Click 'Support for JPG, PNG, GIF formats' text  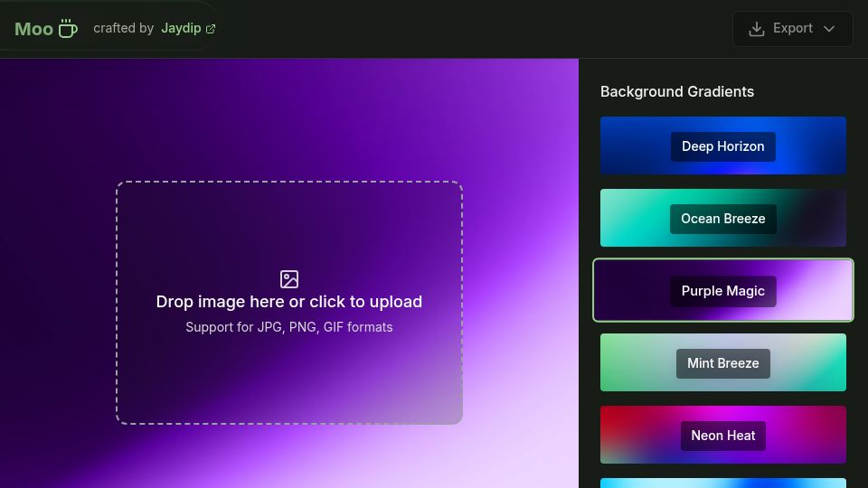289,327
